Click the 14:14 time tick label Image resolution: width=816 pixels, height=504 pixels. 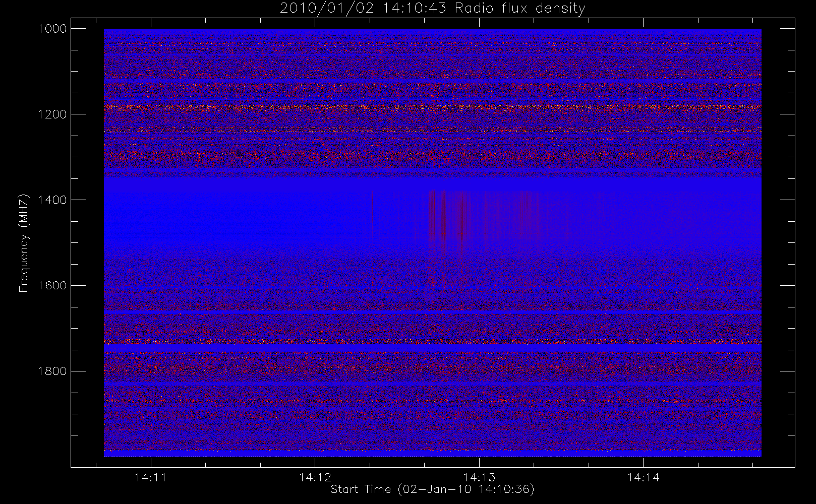(644, 477)
